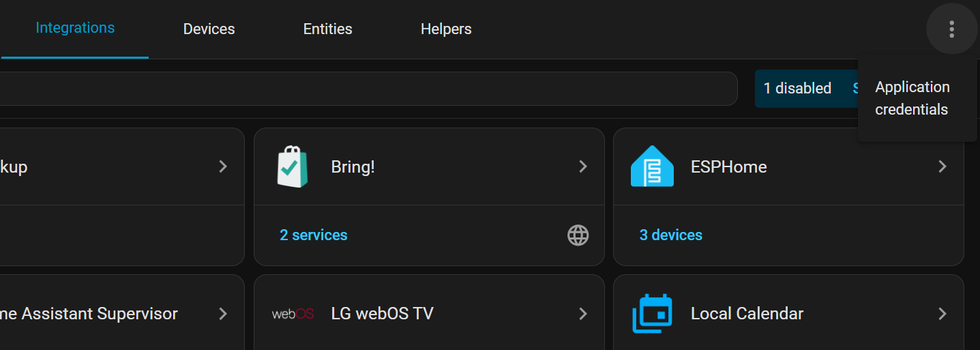Viewport: 980px width, 350px height.
Task: Click the LG webOS logo icon
Action: [293, 314]
